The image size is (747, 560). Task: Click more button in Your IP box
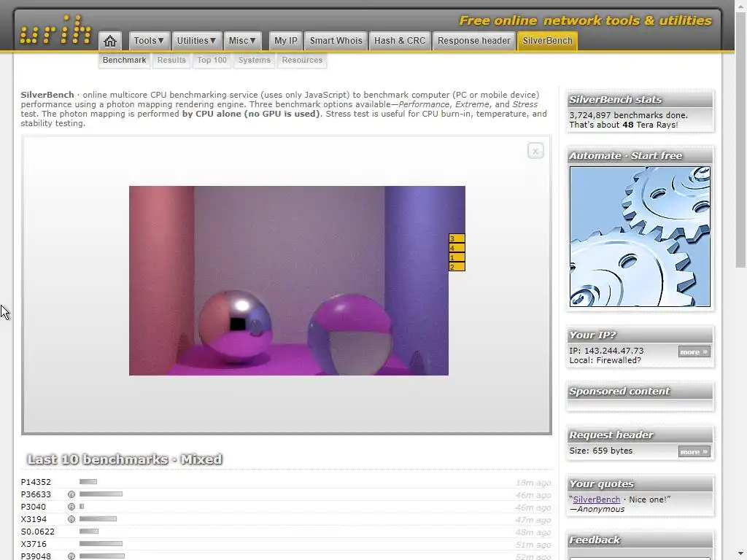tap(694, 352)
